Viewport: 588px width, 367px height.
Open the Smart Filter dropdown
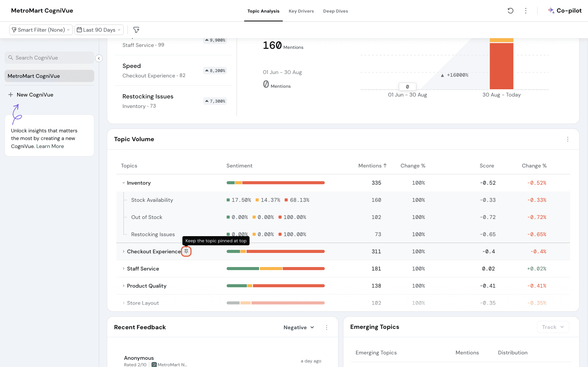[41, 30]
